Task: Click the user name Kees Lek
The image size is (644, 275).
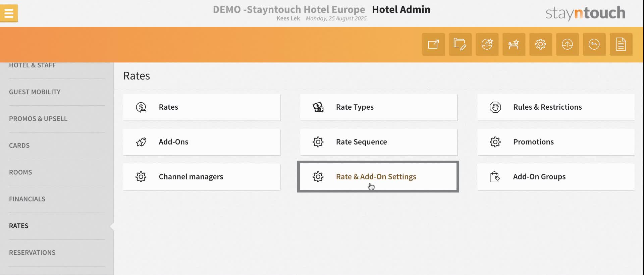Action: [x=288, y=18]
